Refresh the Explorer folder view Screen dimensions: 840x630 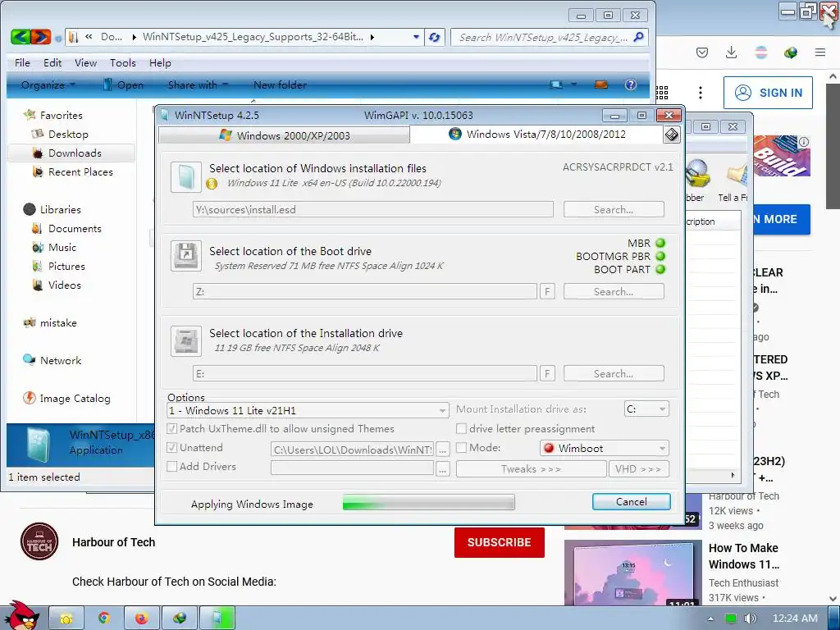point(435,37)
